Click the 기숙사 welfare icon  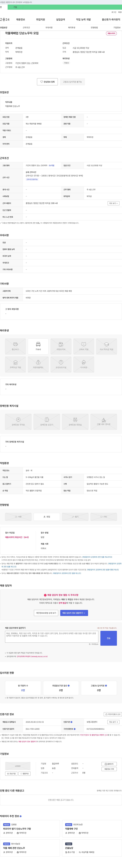(x=38, y=346)
